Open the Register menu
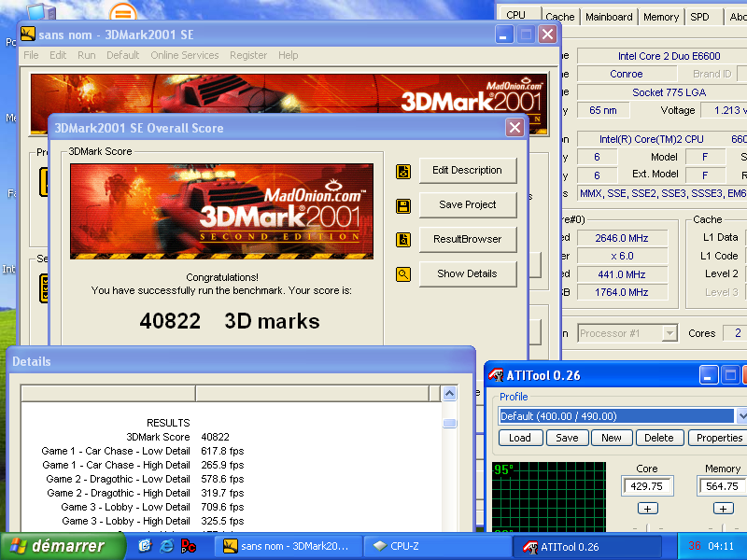The height and width of the screenshot is (560, 747). point(248,55)
